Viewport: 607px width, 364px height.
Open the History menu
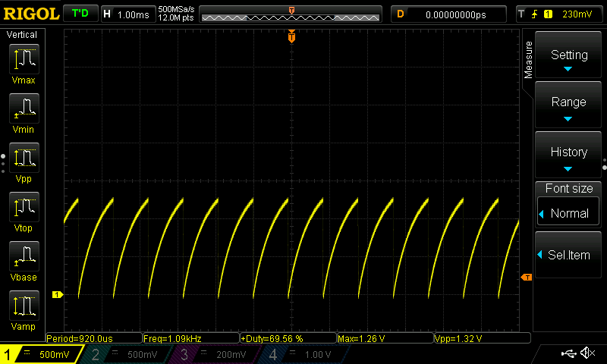[x=568, y=155]
